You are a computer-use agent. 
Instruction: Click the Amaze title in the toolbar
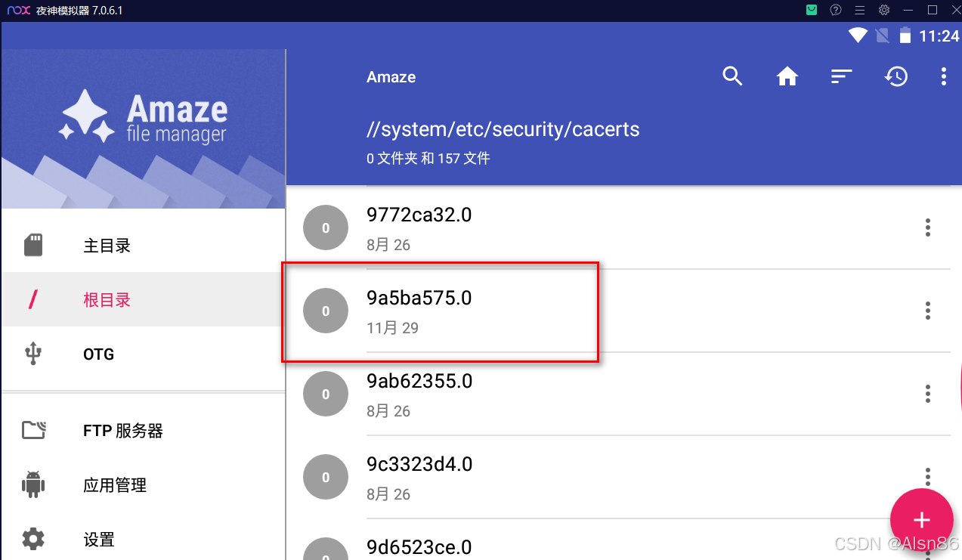pyautogui.click(x=391, y=77)
